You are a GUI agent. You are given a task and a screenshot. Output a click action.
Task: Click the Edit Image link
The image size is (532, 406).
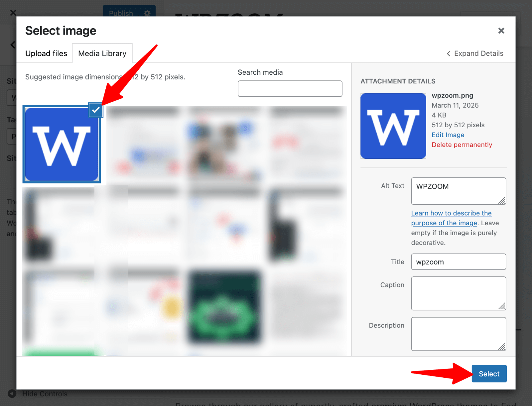tap(448, 135)
